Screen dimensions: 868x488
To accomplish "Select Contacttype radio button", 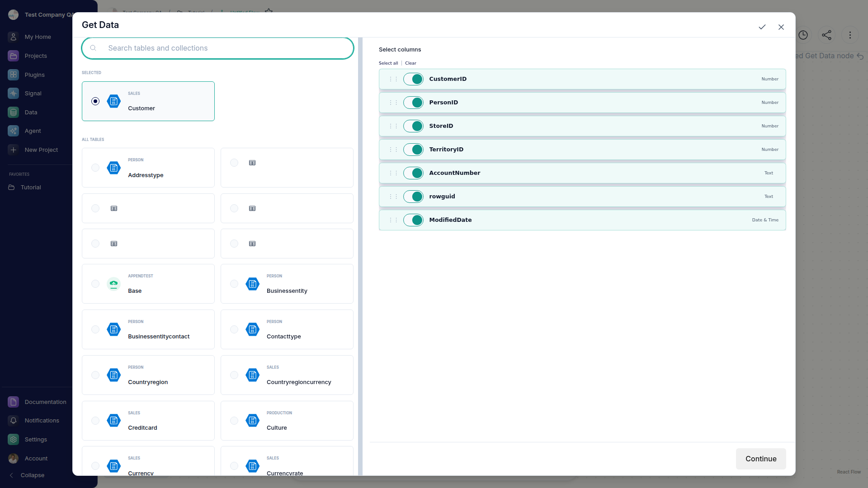I will (x=234, y=329).
